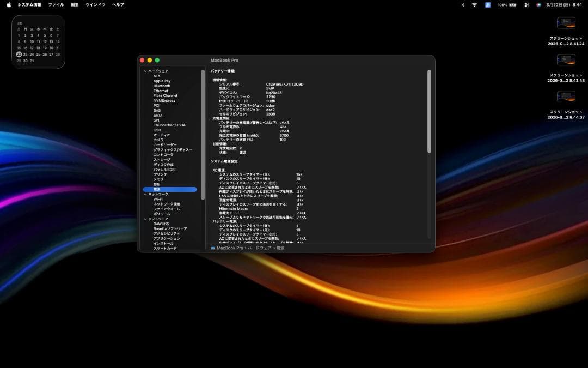Select メモリ in the sidebar
This screenshot has width=588, height=368.
click(x=158, y=179)
